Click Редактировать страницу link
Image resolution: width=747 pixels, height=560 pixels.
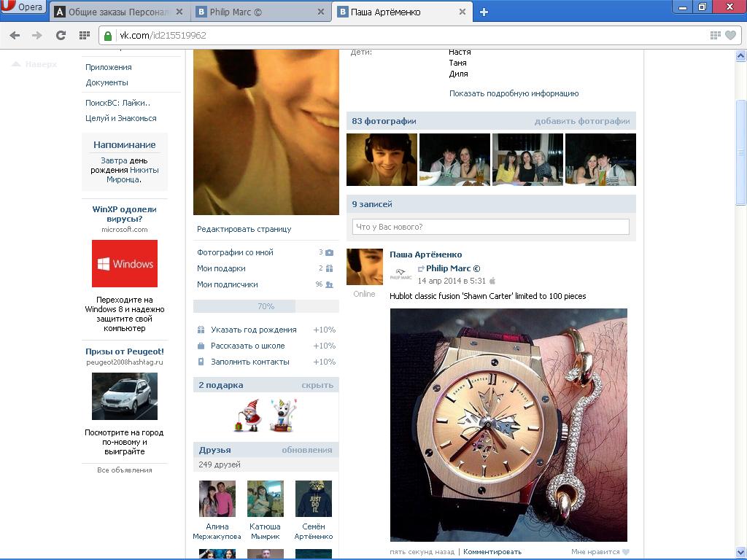244,229
